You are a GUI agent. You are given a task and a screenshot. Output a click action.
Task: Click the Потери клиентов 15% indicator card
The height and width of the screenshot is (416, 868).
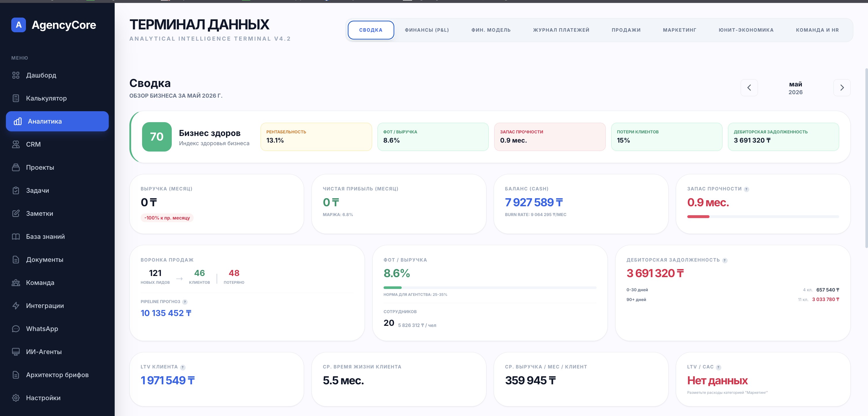tap(667, 137)
